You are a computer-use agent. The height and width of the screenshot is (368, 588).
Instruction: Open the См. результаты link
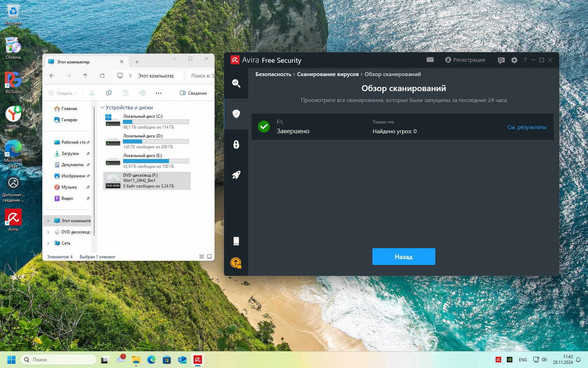[x=526, y=127]
